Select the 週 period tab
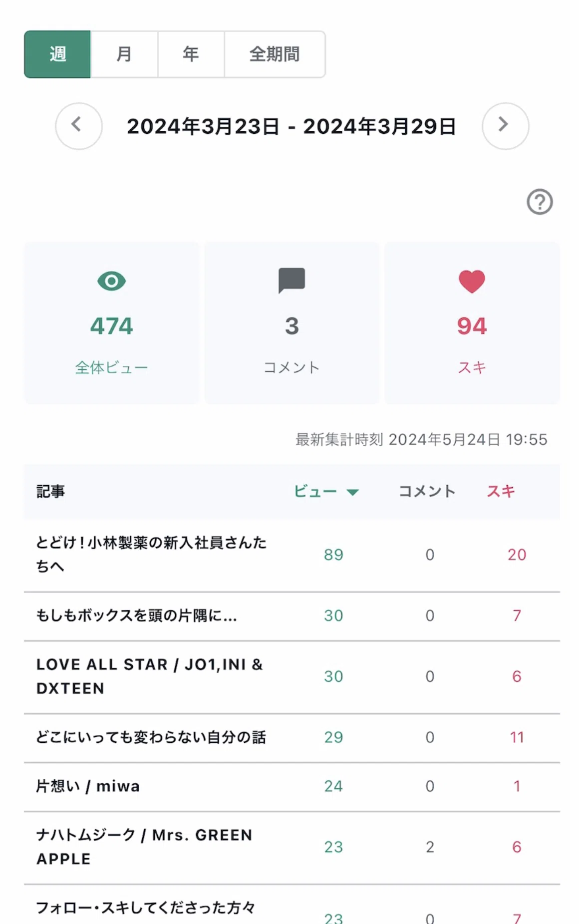Viewport: 579px width, 924px height. (57, 54)
